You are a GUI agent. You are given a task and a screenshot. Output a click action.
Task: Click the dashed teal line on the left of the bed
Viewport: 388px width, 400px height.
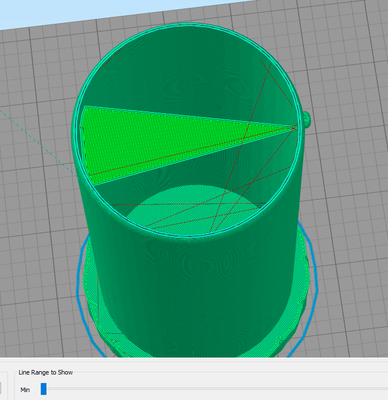[x=38, y=141]
